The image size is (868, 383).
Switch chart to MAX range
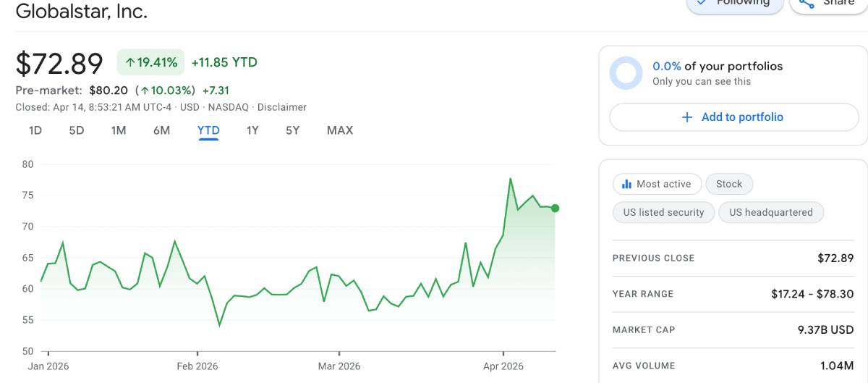pos(340,130)
